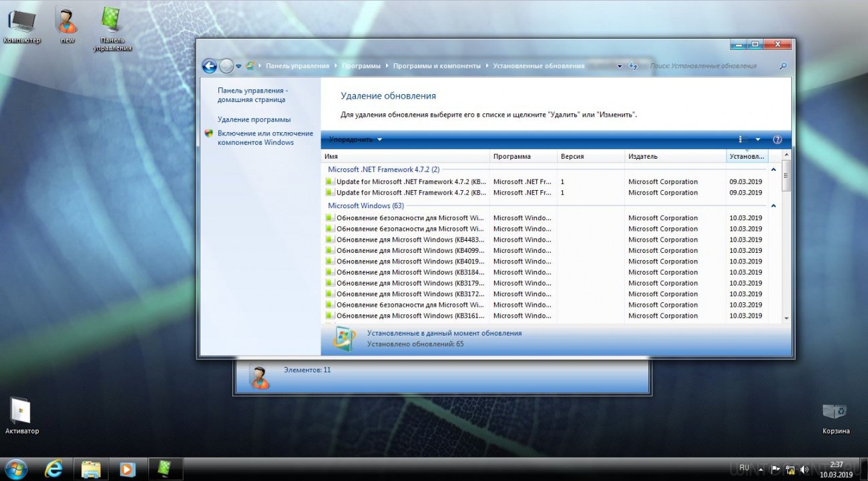Sort by the Программа column header
The height and width of the screenshot is (481, 868).
pyautogui.click(x=523, y=156)
